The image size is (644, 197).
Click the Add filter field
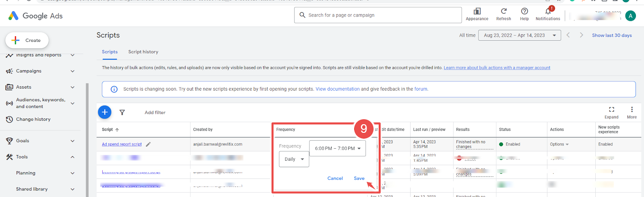coord(155,112)
